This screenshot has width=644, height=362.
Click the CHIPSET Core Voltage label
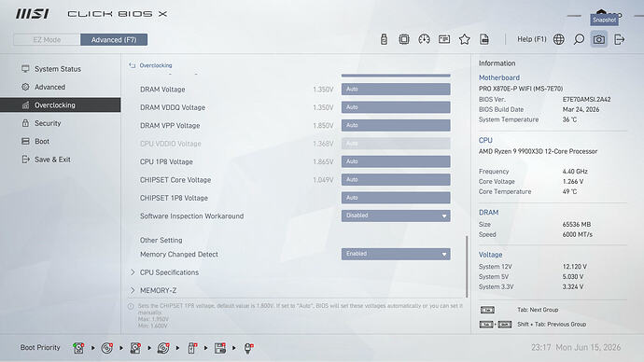175,179
